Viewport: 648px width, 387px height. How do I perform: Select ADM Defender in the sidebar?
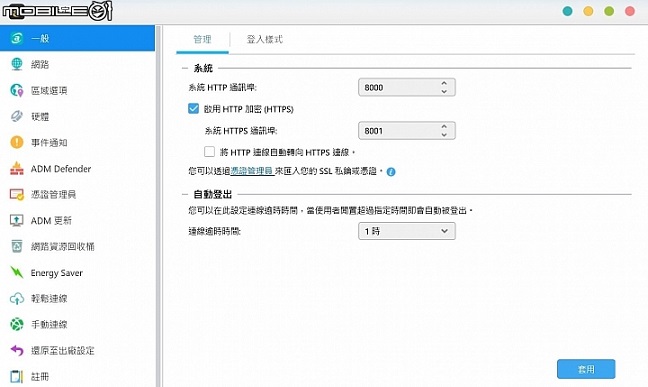point(77,168)
